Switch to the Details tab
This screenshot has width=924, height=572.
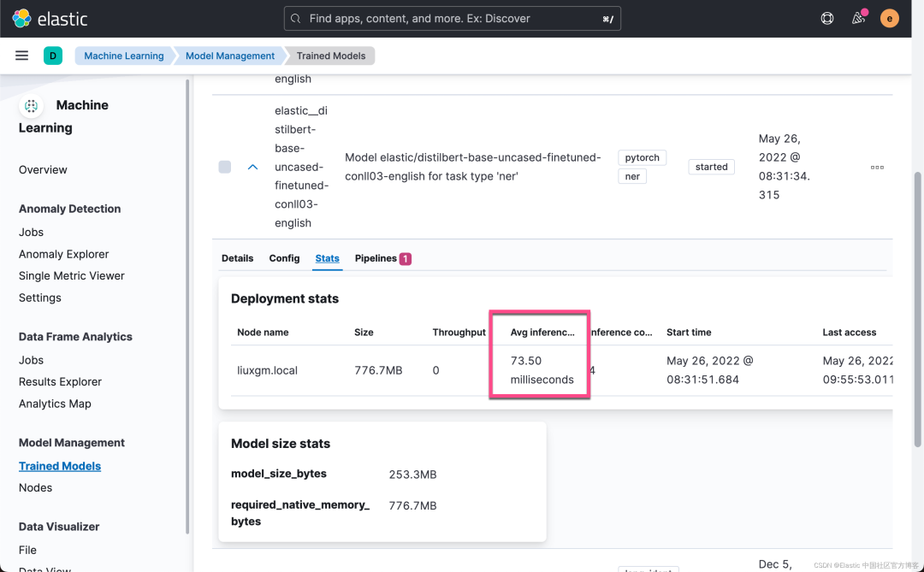[238, 258]
